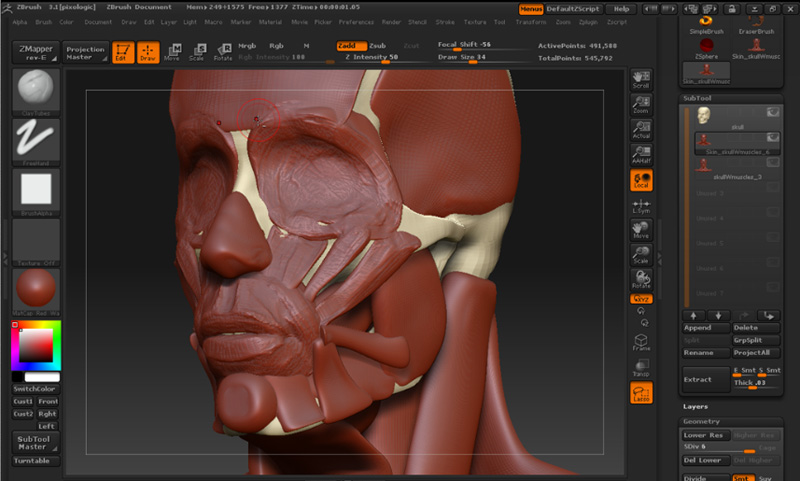Click the Move view icon in right shelf
The width and height of the screenshot is (800, 481).
(x=641, y=230)
